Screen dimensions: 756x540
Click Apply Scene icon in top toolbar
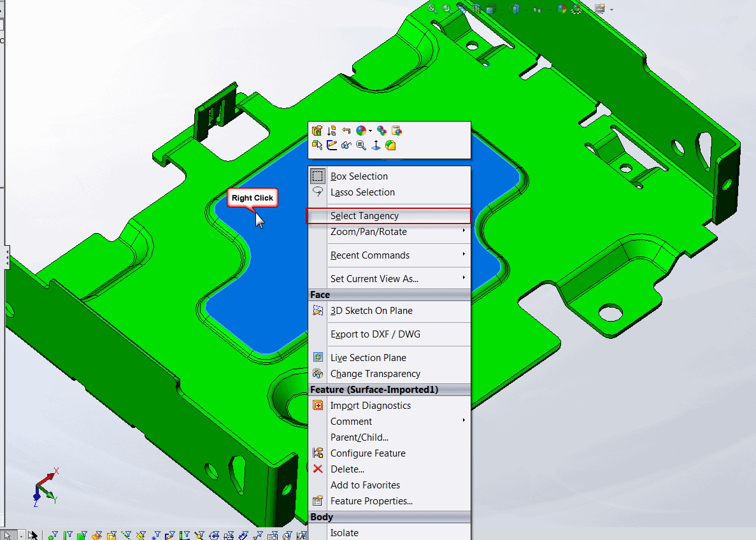[576, 9]
